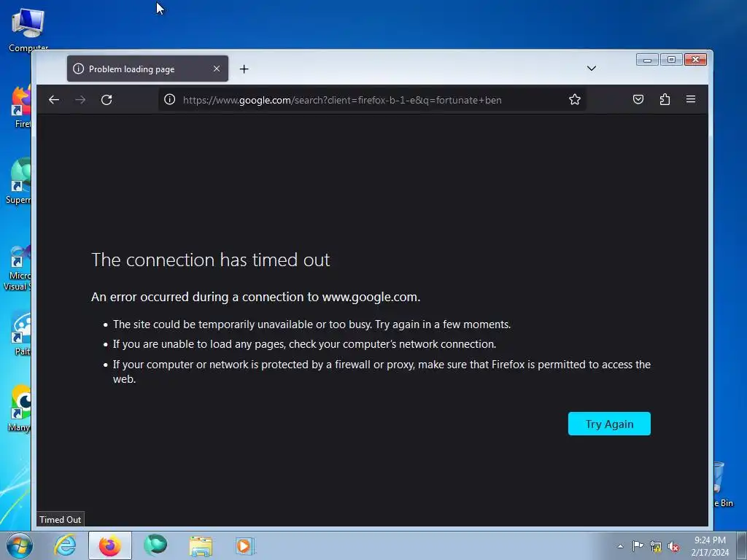
Task: Click the 'www.google.com' error message line
Action: (x=255, y=297)
